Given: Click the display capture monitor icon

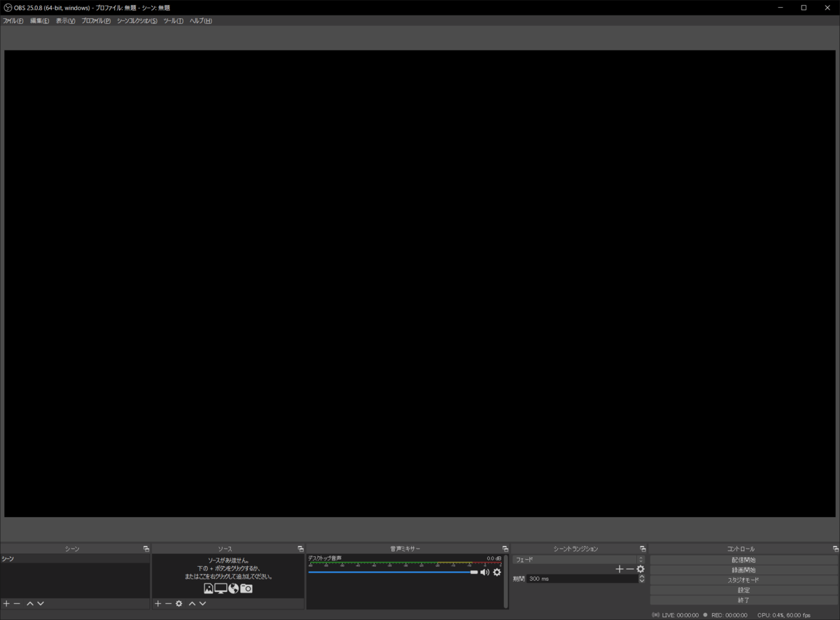Looking at the screenshot, I should coord(220,589).
